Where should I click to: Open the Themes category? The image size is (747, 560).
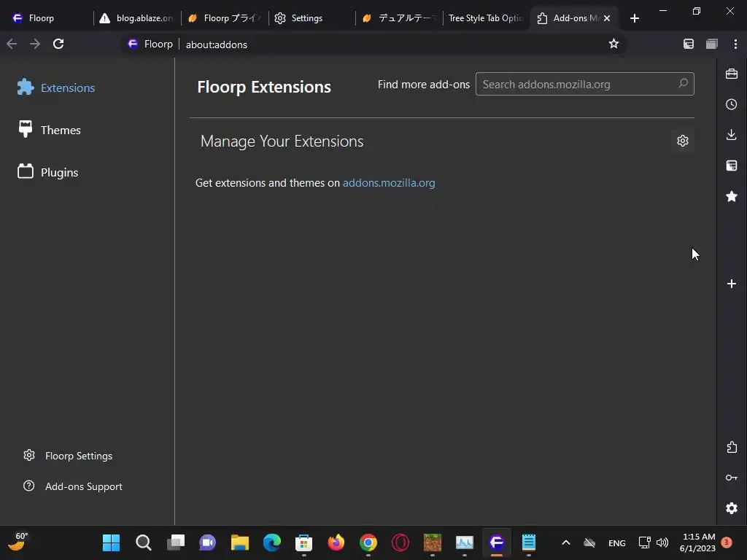[50, 130]
